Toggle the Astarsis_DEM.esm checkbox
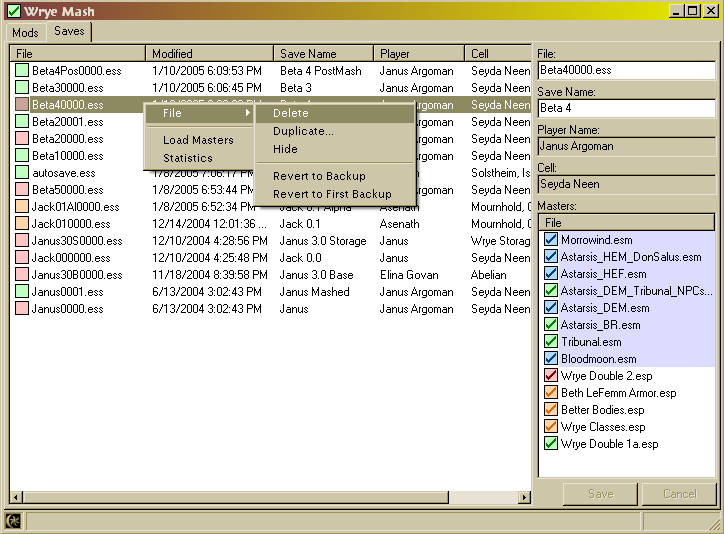The height and width of the screenshot is (534, 724). point(550,307)
